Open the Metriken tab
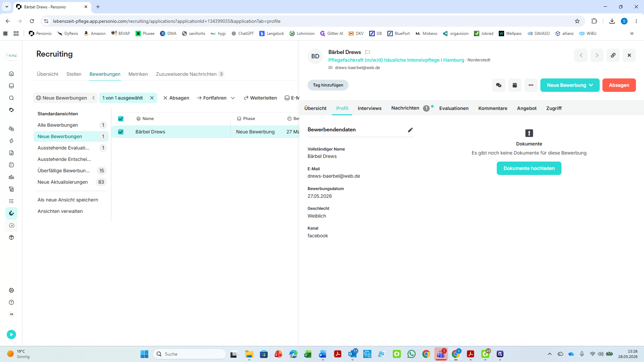The width and height of the screenshot is (644, 362). (x=138, y=74)
